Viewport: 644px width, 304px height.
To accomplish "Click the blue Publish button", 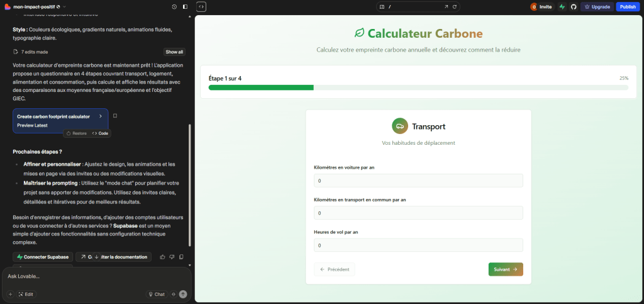I will [x=627, y=6].
